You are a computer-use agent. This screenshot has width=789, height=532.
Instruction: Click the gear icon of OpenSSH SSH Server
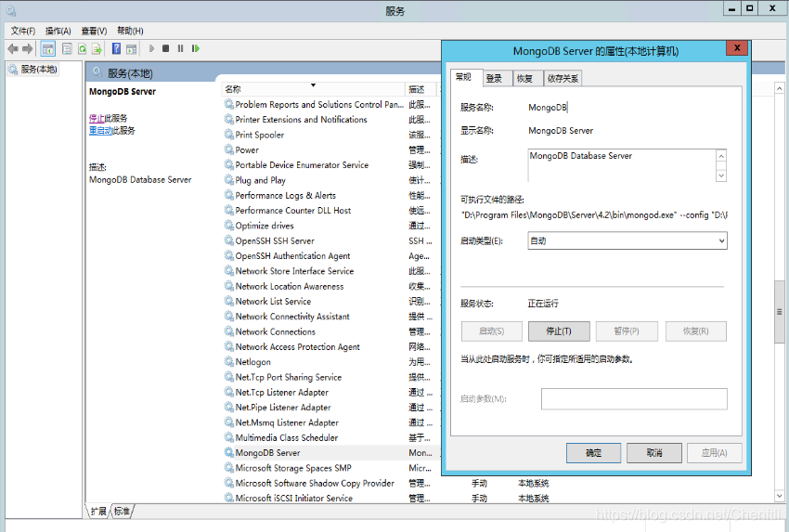(229, 240)
